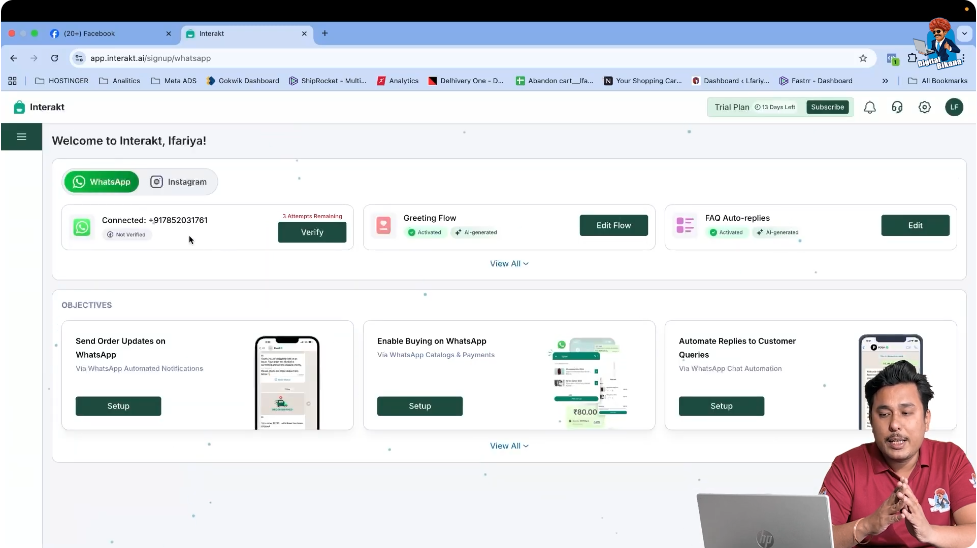This screenshot has width=977, height=548.
Task: Click the FAQ Auto-replies card icon
Action: point(685,225)
